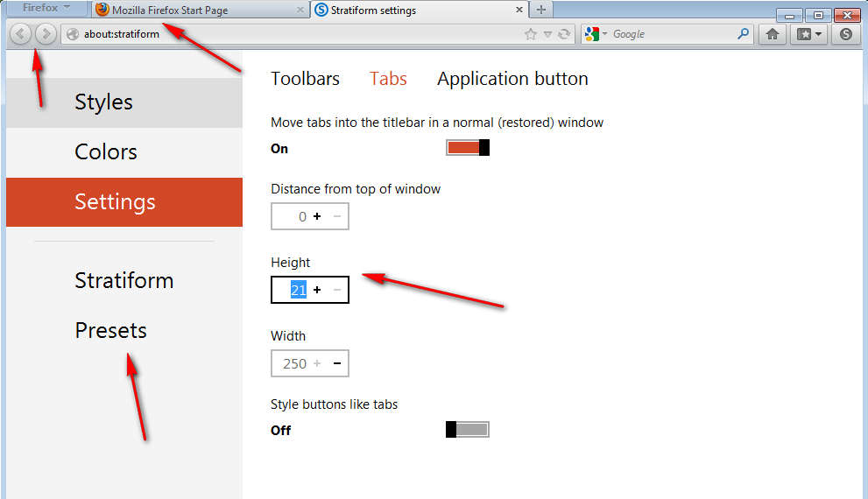Increase Distance from top of window value
This screenshot has height=499, width=868.
(317, 216)
